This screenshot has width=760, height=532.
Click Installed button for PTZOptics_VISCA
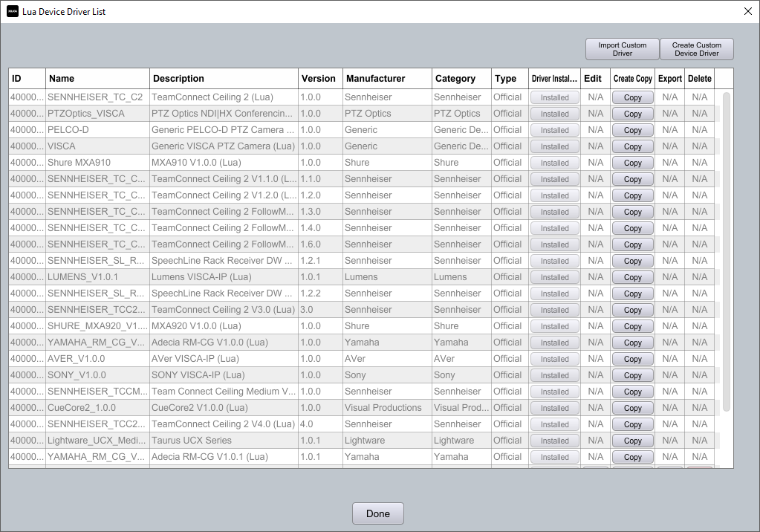click(x=554, y=114)
